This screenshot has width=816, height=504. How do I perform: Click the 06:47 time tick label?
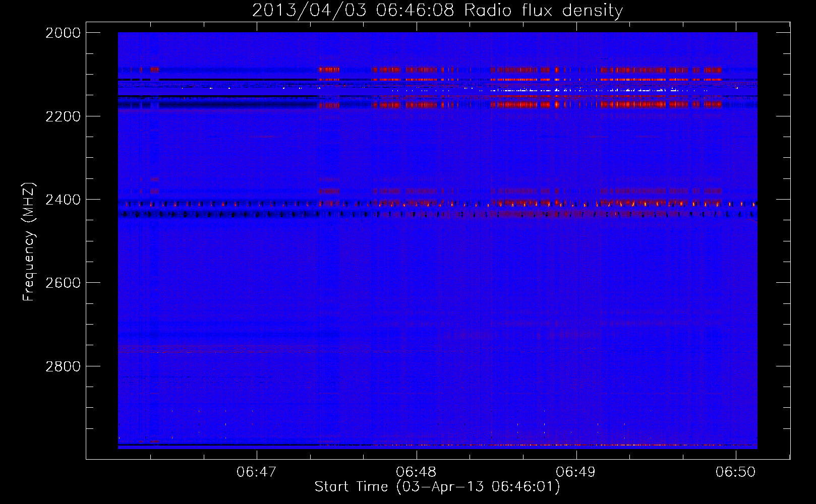[x=257, y=472]
